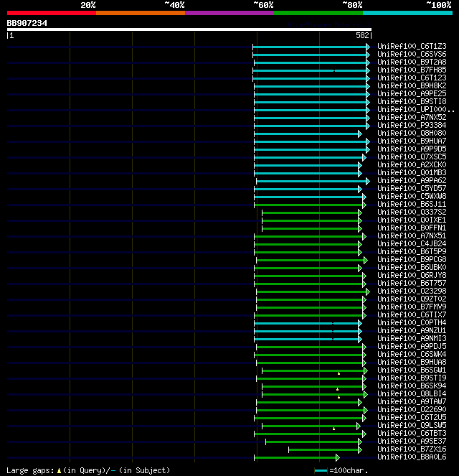Screen dimensions: 459x476
Task: Click green alignment bar for UniRef100_B6SJ11
Action: tap(308, 205)
